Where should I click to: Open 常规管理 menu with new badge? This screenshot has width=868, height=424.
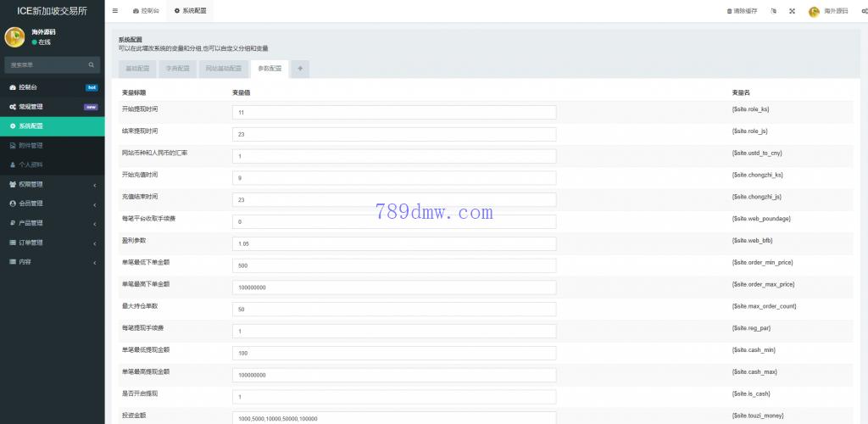pos(51,107)
